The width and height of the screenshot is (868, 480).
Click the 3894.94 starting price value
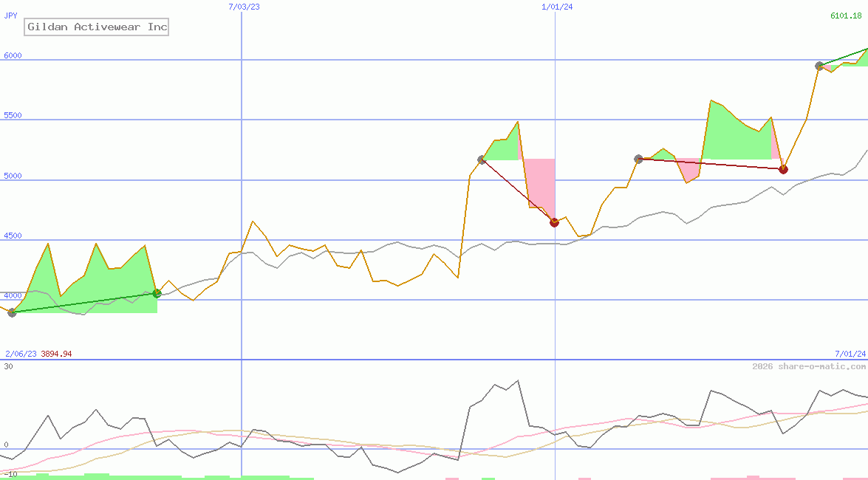[x=56, y=354]
